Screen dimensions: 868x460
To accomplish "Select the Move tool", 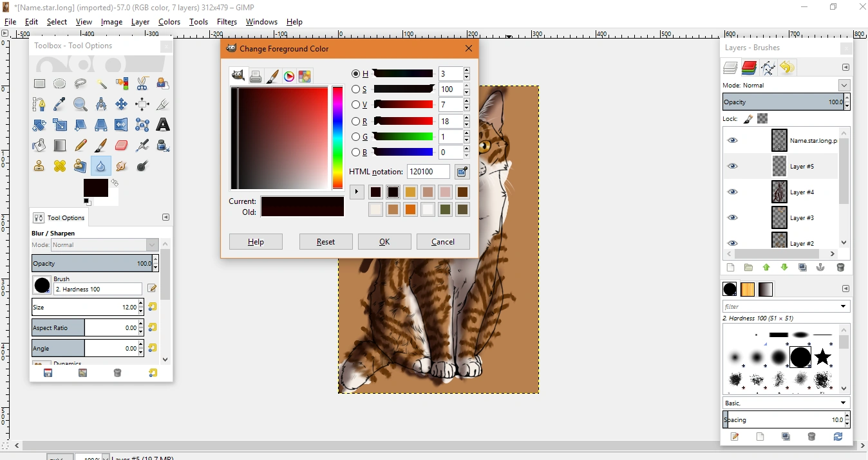I will pyautogui.click(x=122, y=104).
